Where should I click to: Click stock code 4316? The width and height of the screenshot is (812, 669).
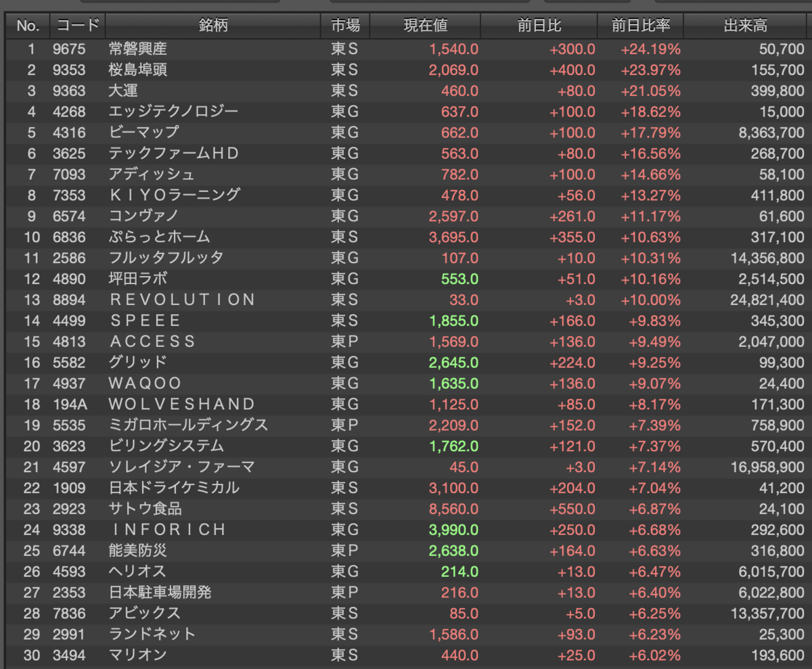pos(69,133)
